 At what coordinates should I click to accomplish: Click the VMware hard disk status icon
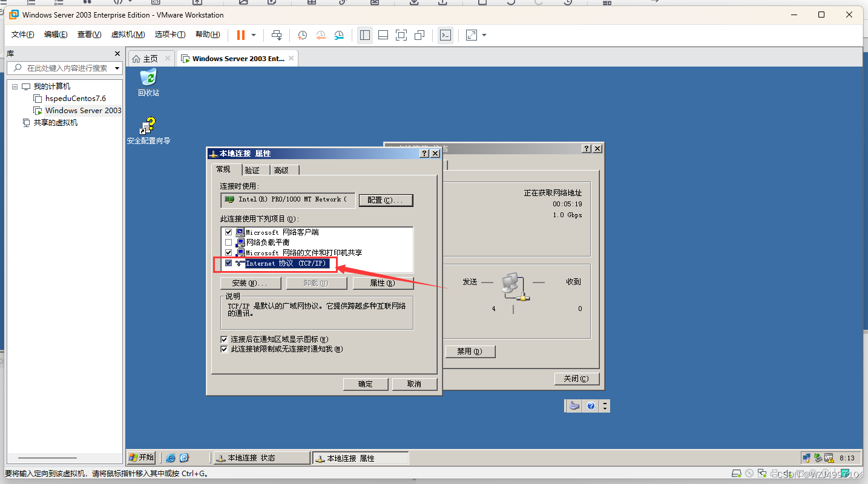pos(737,474)
